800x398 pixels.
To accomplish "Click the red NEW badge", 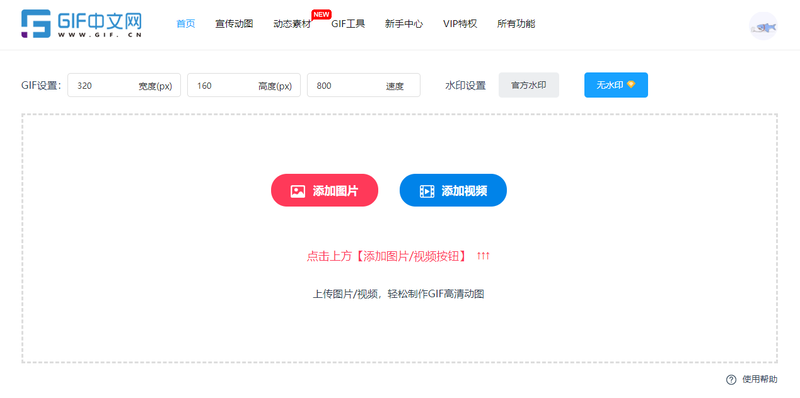I will tap(321, 14).
